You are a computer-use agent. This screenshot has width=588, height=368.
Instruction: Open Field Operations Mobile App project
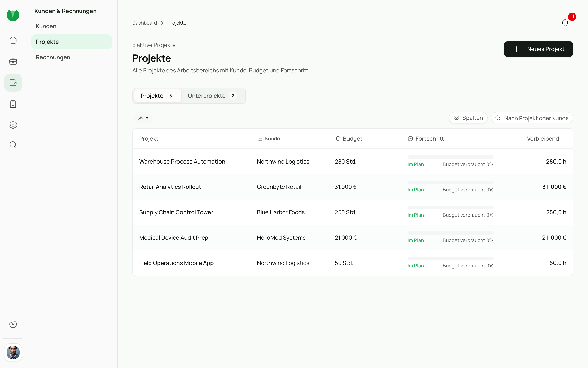(176, 263)
